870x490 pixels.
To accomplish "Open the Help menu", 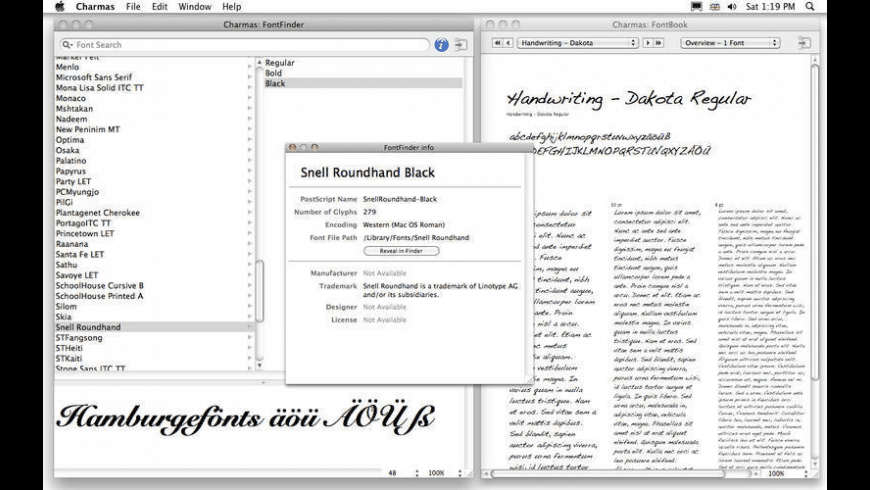I will pyautogui.click(x=231, y=7).
